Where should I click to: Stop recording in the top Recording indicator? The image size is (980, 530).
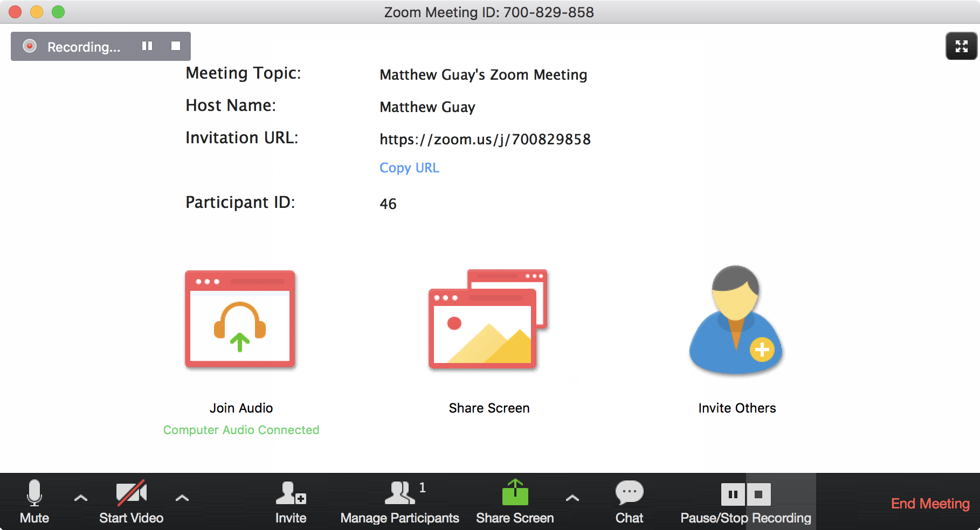pyautogui.click(x=176, y=46)
